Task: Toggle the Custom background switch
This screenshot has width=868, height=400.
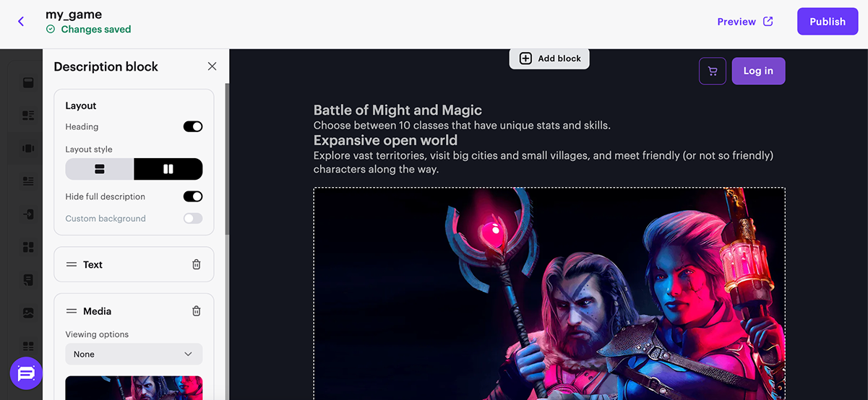Action: [x=193, y=218]
